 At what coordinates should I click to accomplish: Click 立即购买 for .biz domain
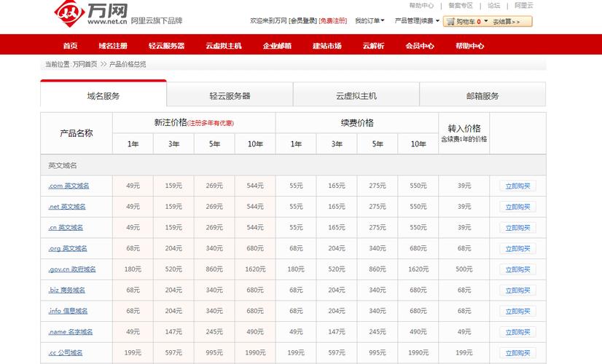pyautogui.click(x=517, y=290)
